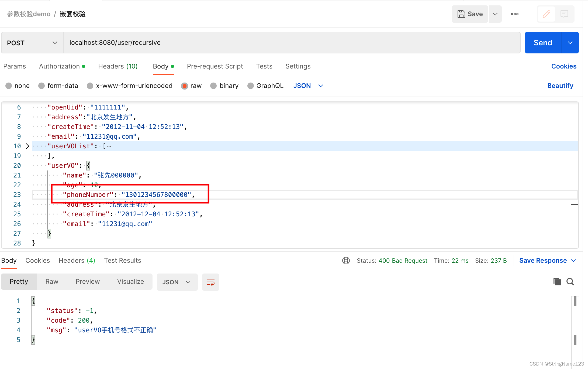Copy the response body using copy icon
588x369 pixels.
click(557, 281)
